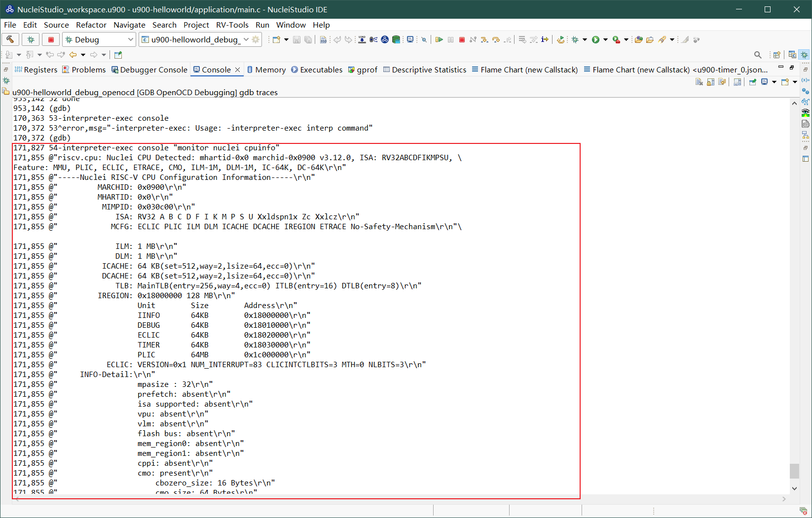Click the console vertical scrollbar thumb

[x=794, y=471]
